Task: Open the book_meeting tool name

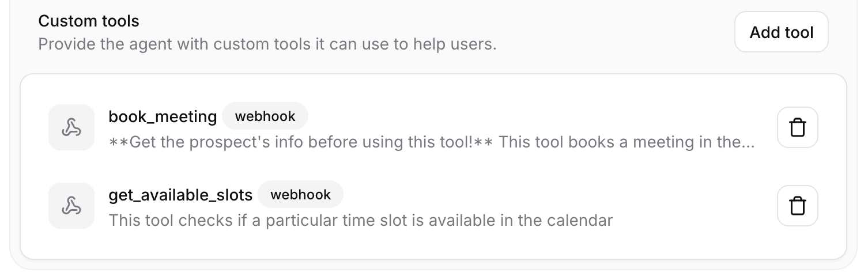Action: (163, 116)
